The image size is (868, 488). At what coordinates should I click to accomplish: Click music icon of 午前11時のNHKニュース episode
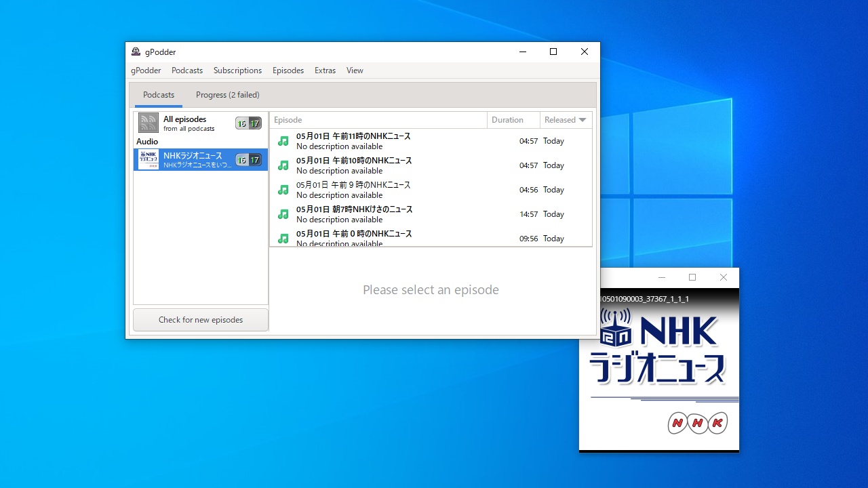point(283,141)
